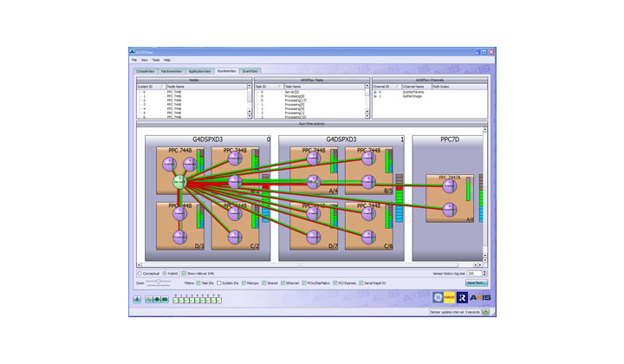Toggle the Shared filter checkbox
The height and width of the screenshot is (364, 624).
tap(263, 283)
